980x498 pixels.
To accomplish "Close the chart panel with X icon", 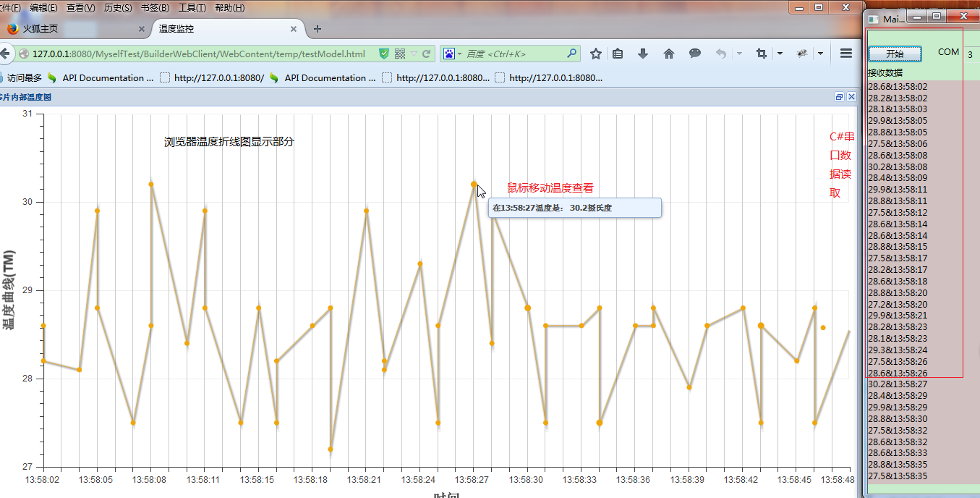I will 851,96.
